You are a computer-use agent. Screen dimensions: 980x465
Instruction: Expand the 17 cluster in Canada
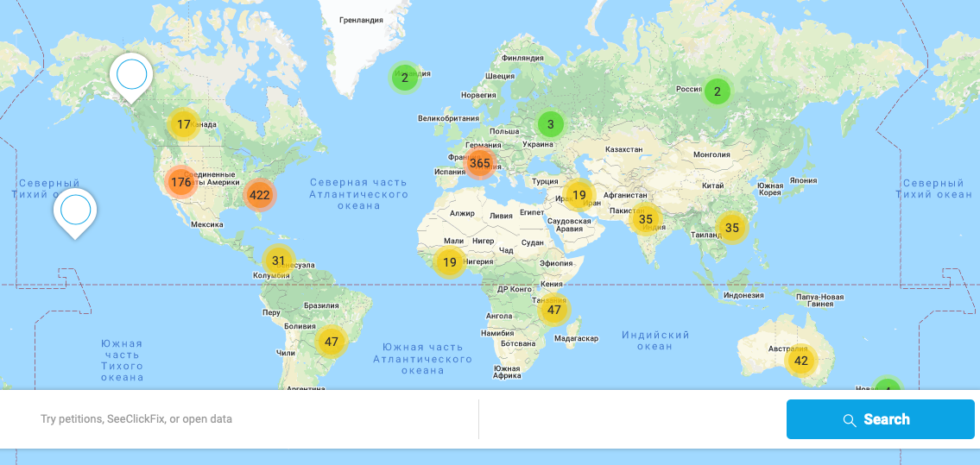(184, 124)
